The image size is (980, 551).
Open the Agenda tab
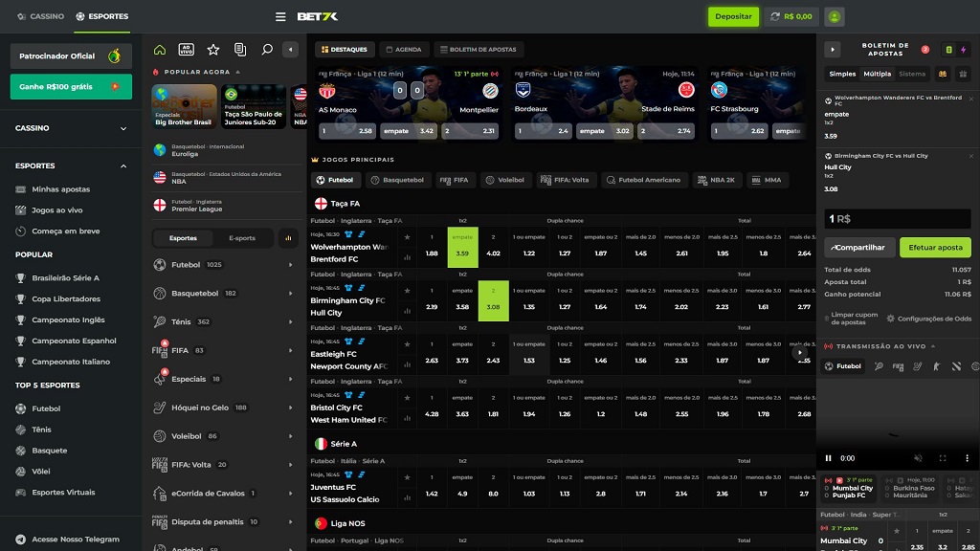404,50
